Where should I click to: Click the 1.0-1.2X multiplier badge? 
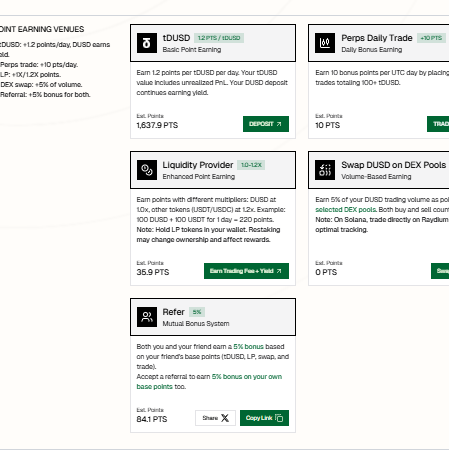[251, 165]
